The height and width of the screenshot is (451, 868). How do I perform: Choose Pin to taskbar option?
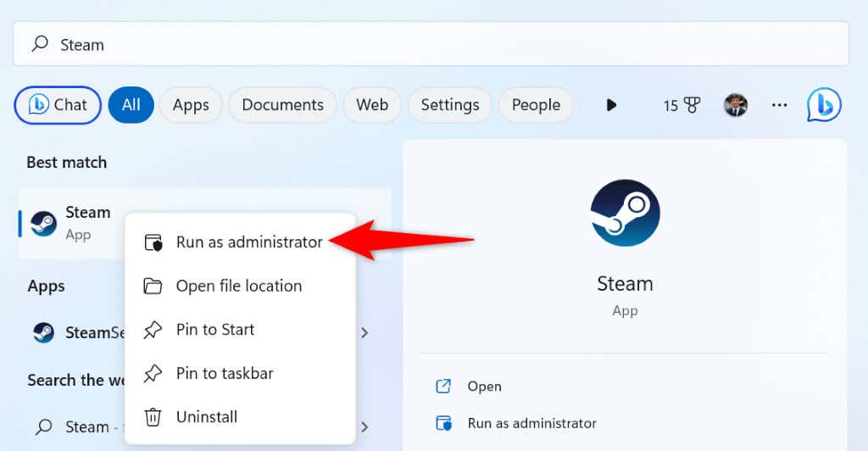(x=224, y=373)
